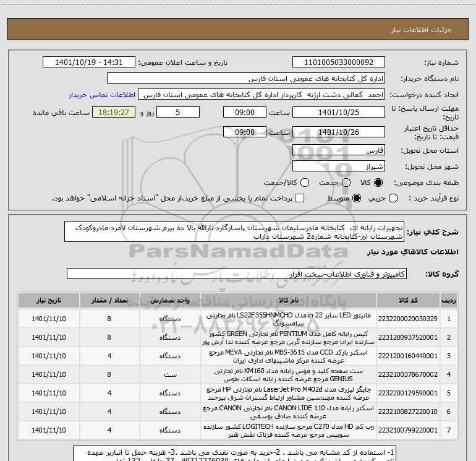Click item code 2221200160440001
Screen dimensions: 476x461
coord(408,356)
